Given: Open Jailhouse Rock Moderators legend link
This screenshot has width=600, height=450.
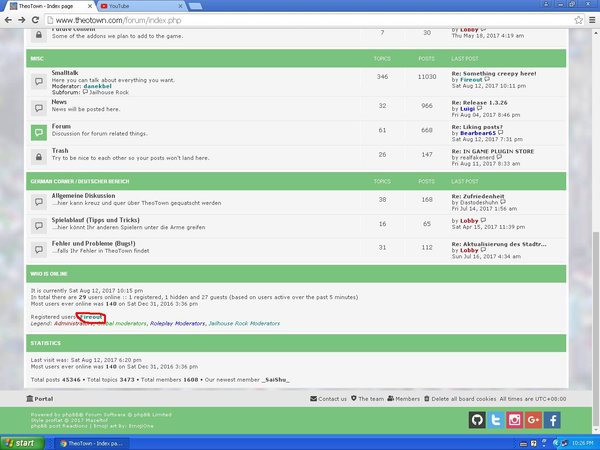Looking at the screenshot, I should pos(244,323).
